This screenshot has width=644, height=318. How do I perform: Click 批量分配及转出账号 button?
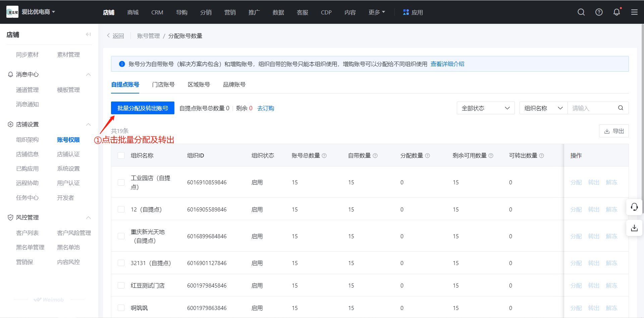pyautogui.click(x=143, y=108)
